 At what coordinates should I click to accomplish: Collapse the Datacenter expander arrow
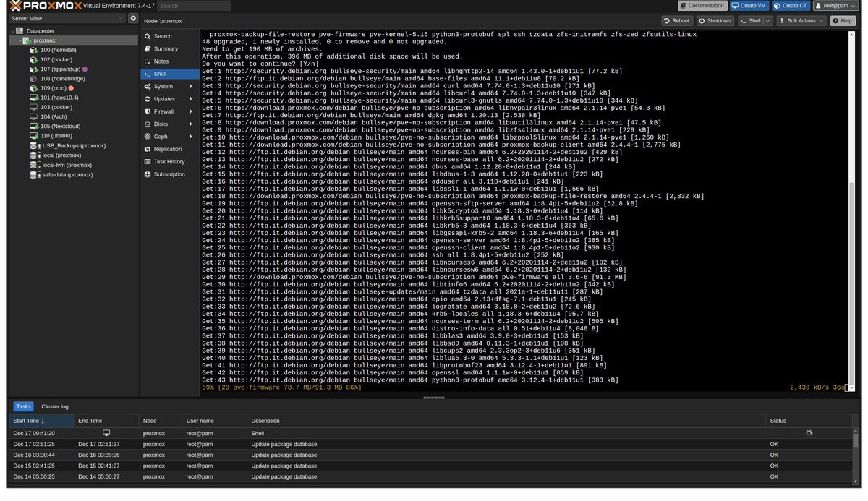pos(12,31)
